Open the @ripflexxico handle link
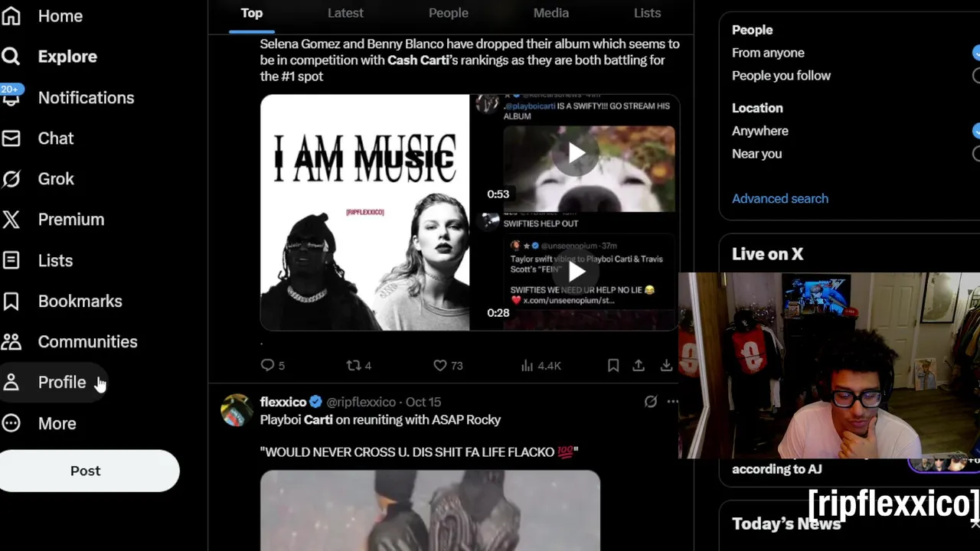This screenshot has height=551, width=980. [361, 402]
